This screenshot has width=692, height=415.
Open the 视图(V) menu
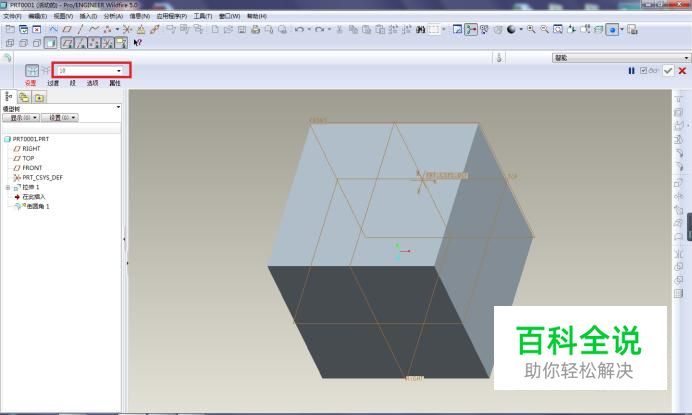(x=63, y=16)
